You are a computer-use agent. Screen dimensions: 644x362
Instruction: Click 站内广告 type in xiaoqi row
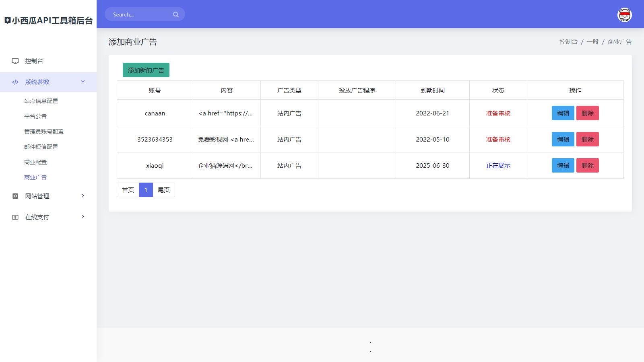(x=289, y=166)
